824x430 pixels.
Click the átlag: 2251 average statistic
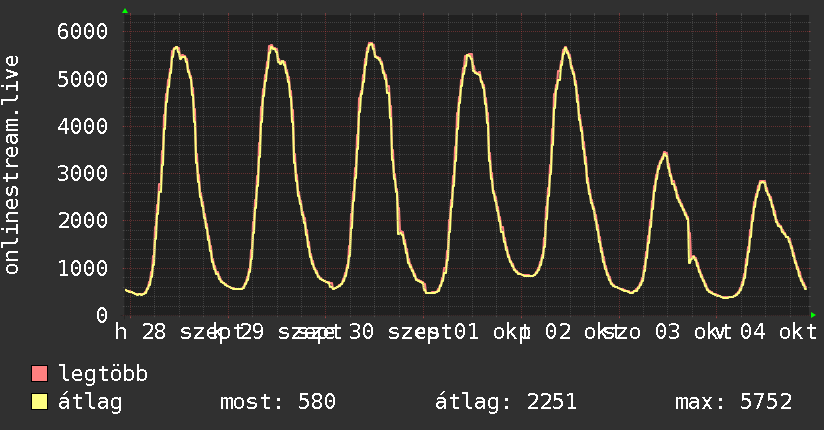tap(506, 402)
